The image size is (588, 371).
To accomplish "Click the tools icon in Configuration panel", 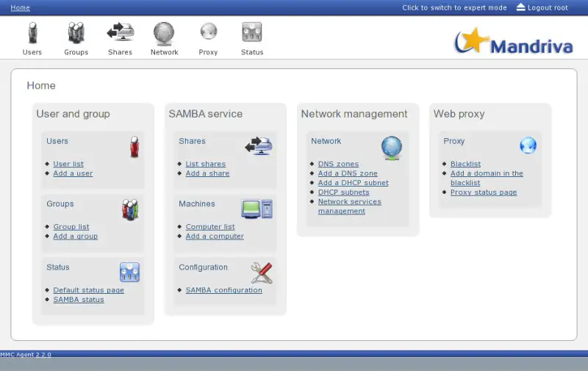I will (262, 273).
